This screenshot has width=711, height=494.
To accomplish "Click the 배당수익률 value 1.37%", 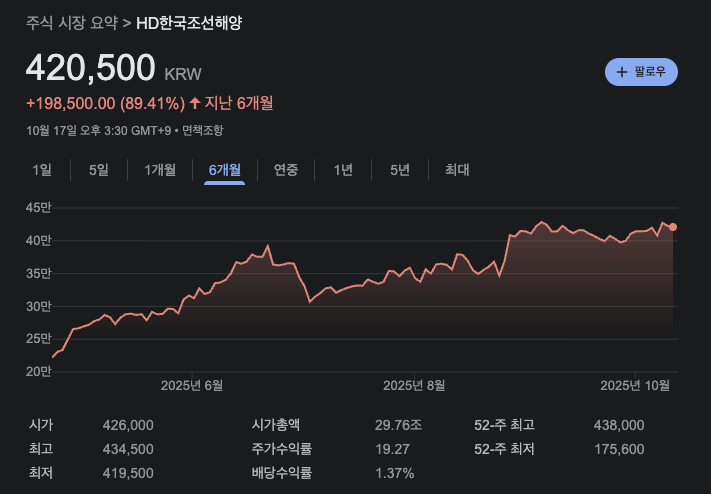I will pos(394,473).
